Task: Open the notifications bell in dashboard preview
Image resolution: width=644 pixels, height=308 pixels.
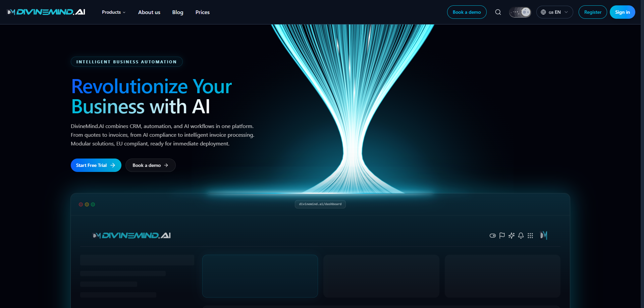Action: 521,236
